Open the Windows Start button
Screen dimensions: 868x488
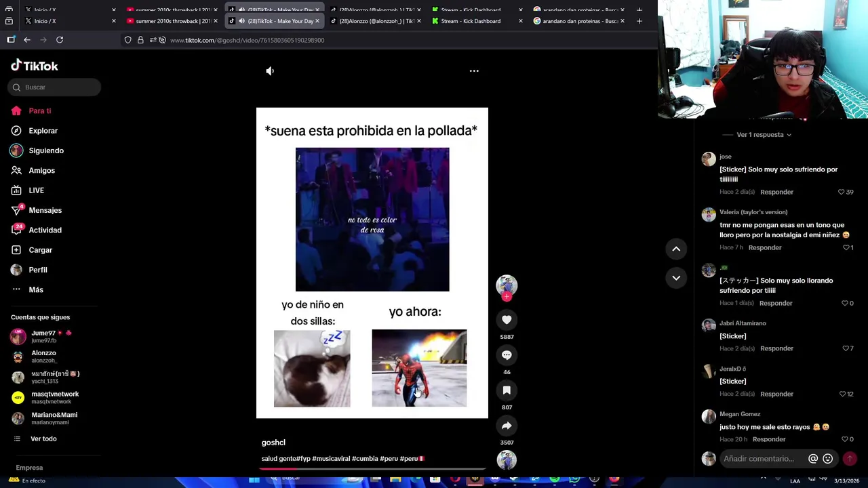coord(254,480)
